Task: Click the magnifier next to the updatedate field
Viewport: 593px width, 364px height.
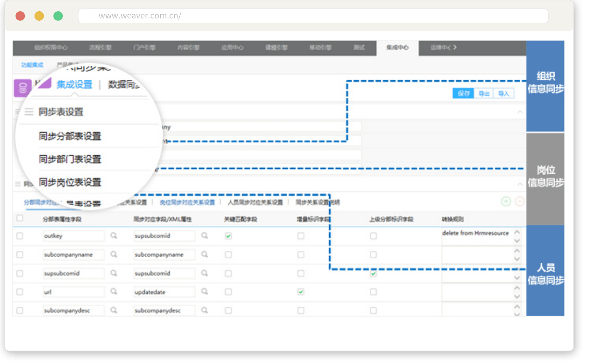Action: pyautogui.click(x=204, y=292)
